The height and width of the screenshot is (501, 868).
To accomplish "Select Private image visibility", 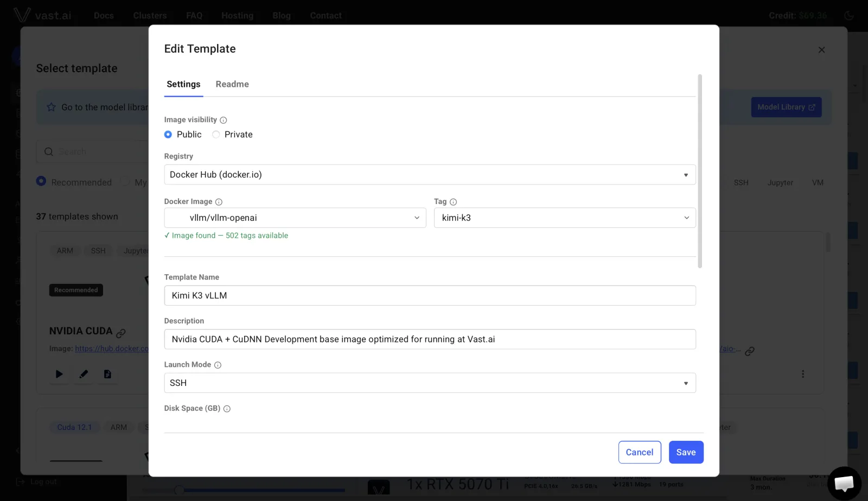I will [216, 135].
